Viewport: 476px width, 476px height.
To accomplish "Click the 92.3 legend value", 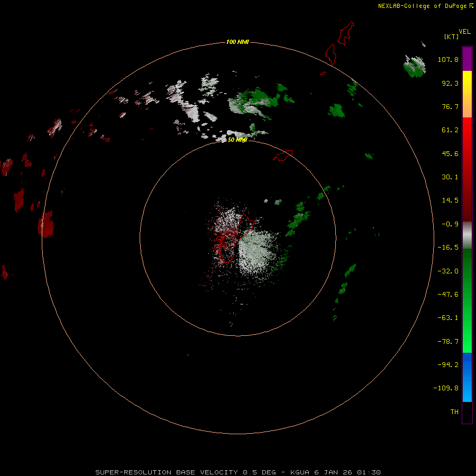I will click(x=450, y=83).
